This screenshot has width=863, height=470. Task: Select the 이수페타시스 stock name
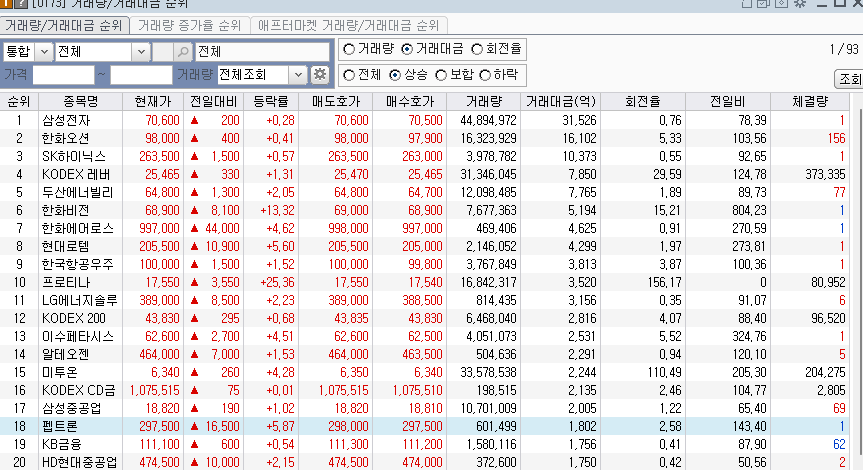pos(78,336)
